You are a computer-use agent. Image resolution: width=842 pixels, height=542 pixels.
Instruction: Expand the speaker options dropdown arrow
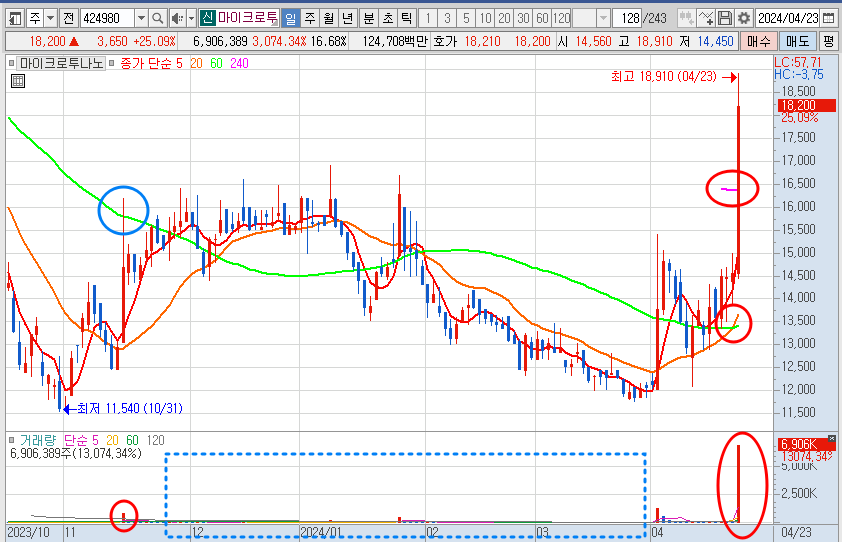[x=191, y=19]
